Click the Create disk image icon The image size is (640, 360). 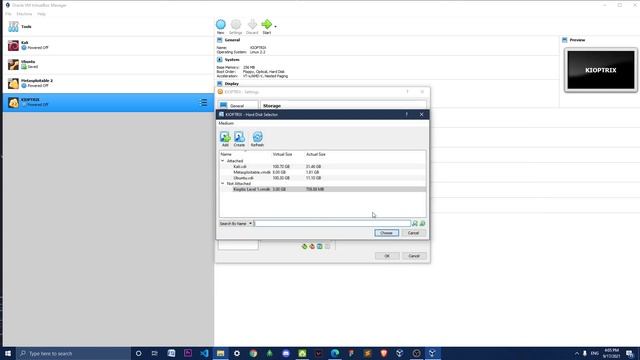[x=239, y=139]
